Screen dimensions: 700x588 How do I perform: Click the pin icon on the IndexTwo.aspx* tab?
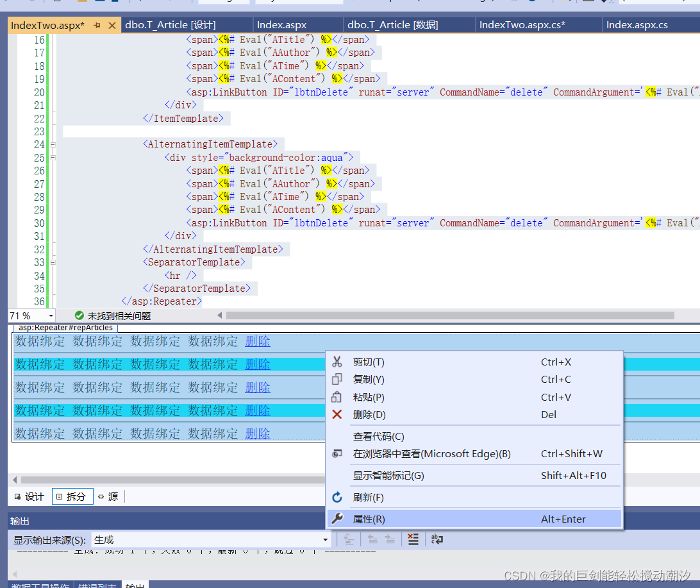[x=98, y=24]
